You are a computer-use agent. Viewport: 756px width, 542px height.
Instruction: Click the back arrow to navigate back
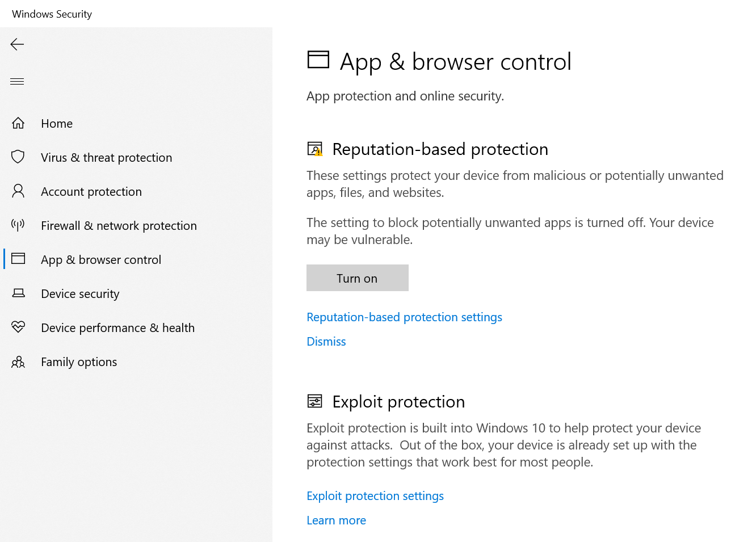click(x=17, y=44)
